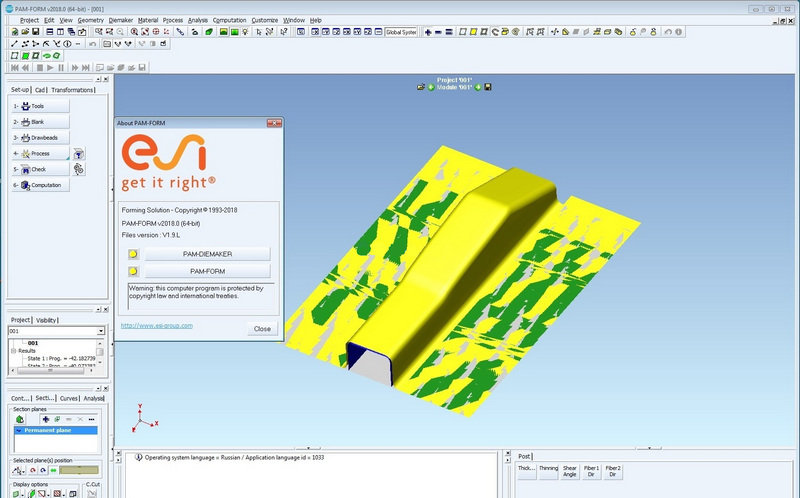Click the green section plane cube icon
Screen dimensions: 800x498
pos(19,418)
